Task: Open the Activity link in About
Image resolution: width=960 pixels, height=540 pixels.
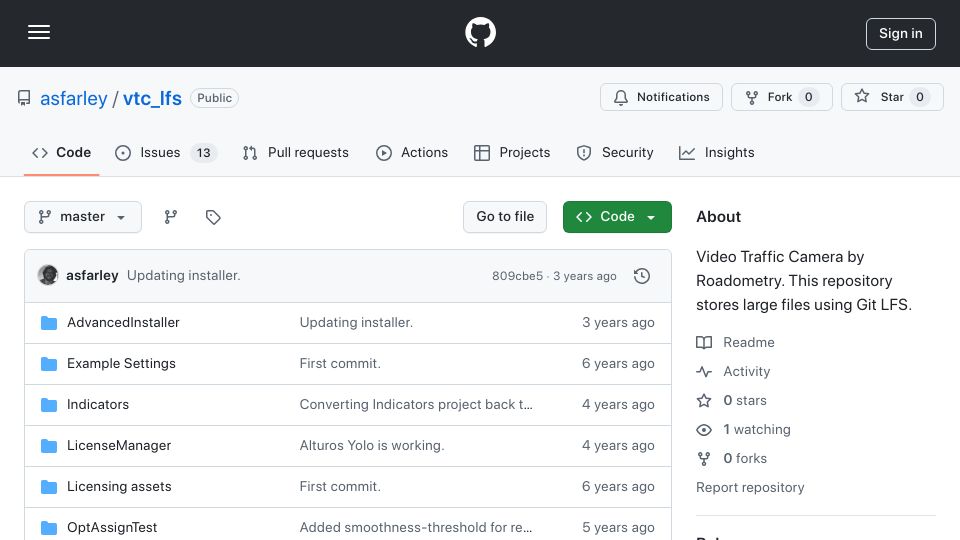Action: point(733,372)
